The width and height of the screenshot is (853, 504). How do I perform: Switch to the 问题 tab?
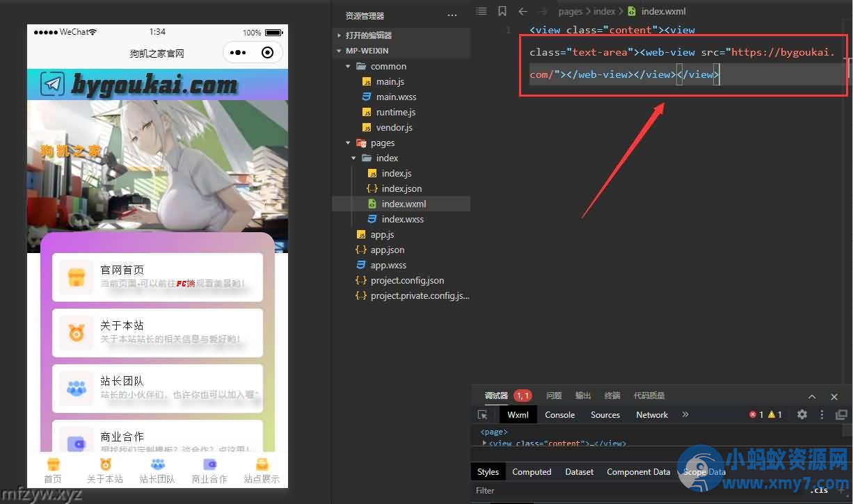pos(554,396)
